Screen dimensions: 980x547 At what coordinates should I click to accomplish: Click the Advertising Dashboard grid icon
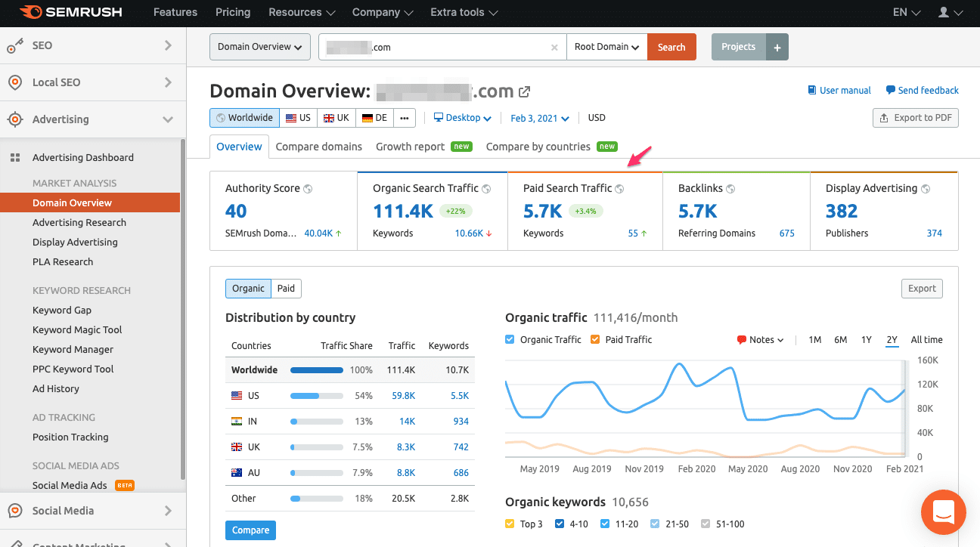pyautogui.click(x=14, y=158)
